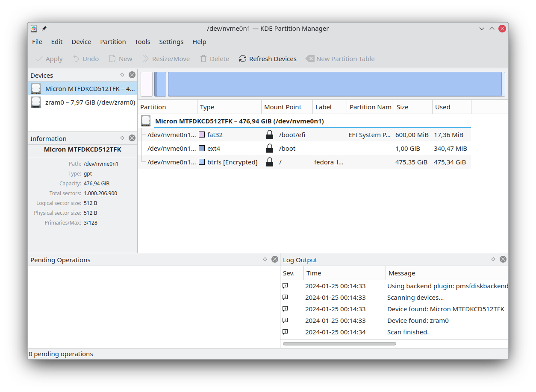Float the Pending Operations panel
This screenshot has width=536, height=392.
click(x=265, y=259)
